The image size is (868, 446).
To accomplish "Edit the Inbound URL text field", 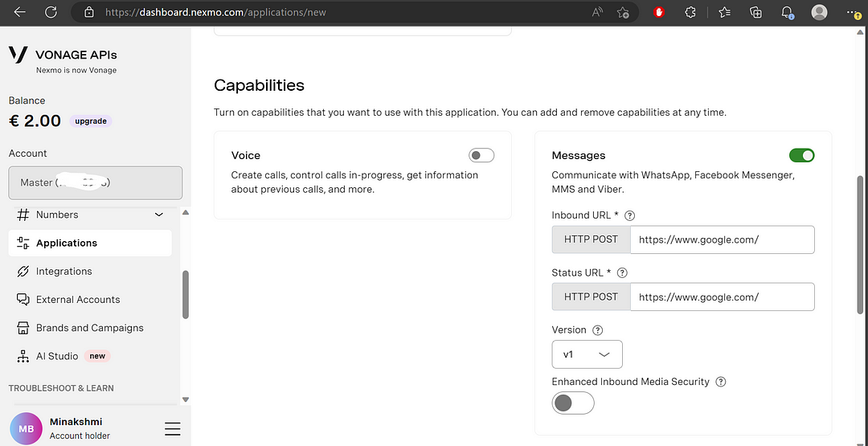I will click(723, 239).
